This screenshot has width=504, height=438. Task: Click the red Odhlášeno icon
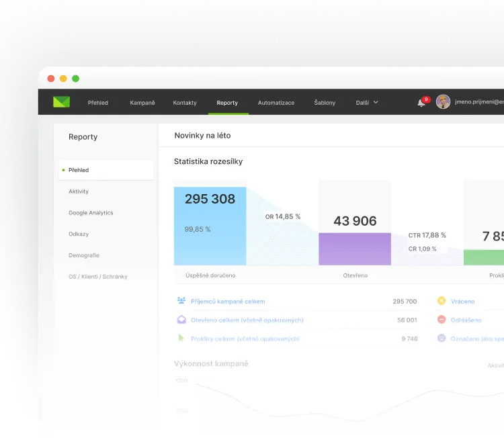click(442, 320)
